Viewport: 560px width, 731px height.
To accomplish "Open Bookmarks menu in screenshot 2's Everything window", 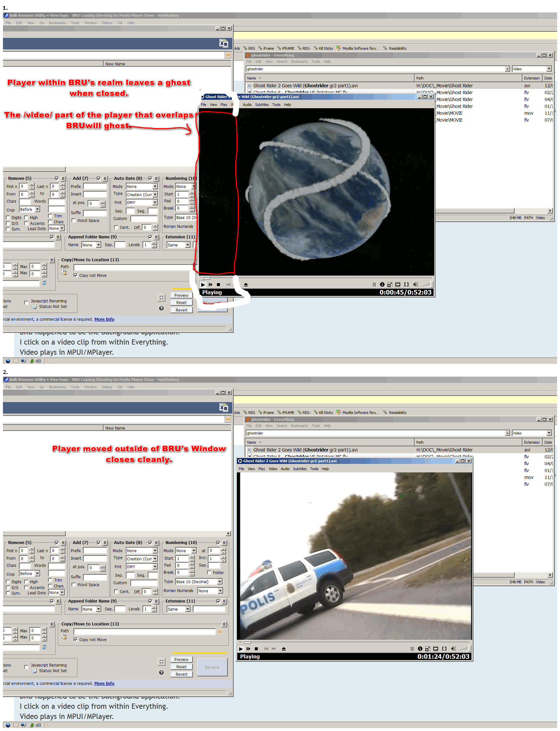I will [299, 426].
